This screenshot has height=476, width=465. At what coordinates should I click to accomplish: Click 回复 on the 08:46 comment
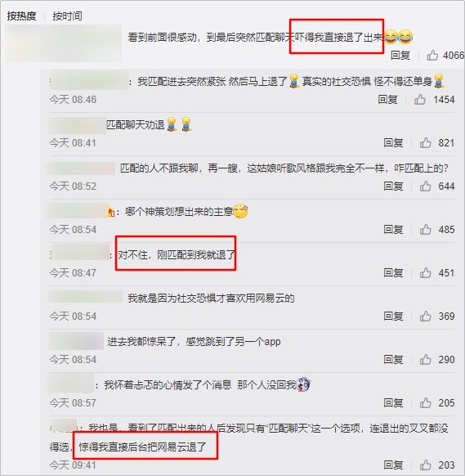[x=387, y=99]
